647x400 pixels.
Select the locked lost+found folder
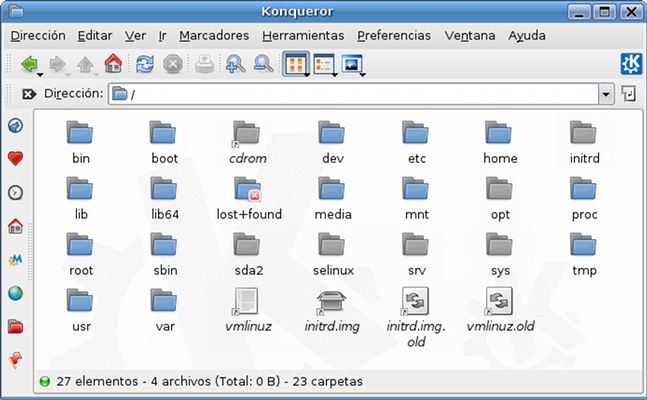click(249, 199)
